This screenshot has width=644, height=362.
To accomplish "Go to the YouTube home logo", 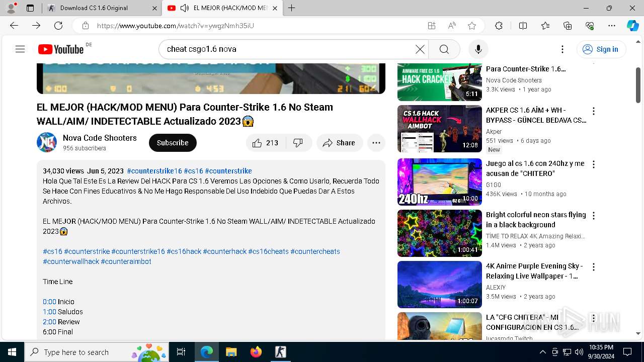I will (x=61, y=49).
